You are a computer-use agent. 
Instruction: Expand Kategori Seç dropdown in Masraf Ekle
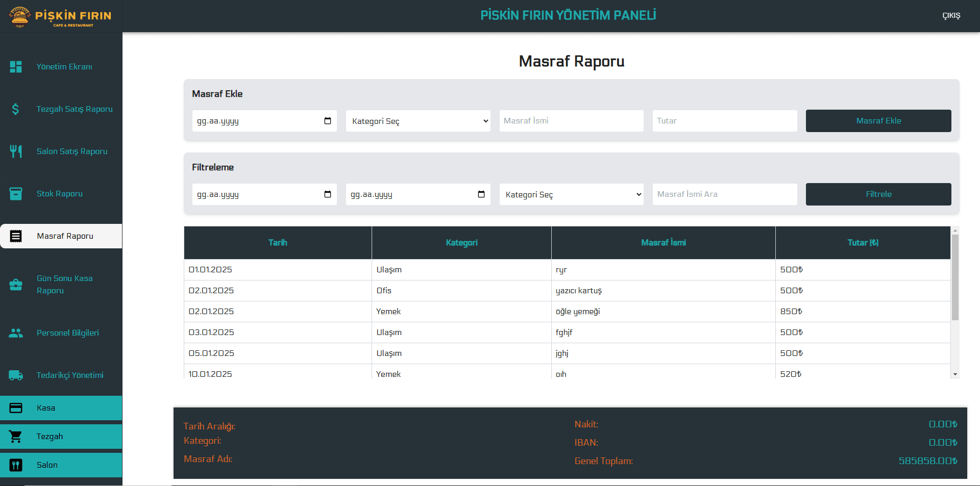point(418,121)
